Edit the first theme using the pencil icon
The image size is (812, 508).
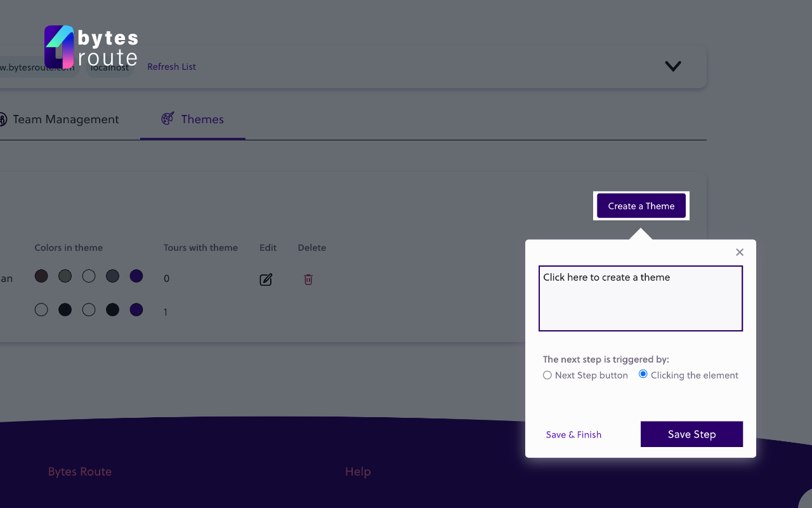[x=266, y=279]
